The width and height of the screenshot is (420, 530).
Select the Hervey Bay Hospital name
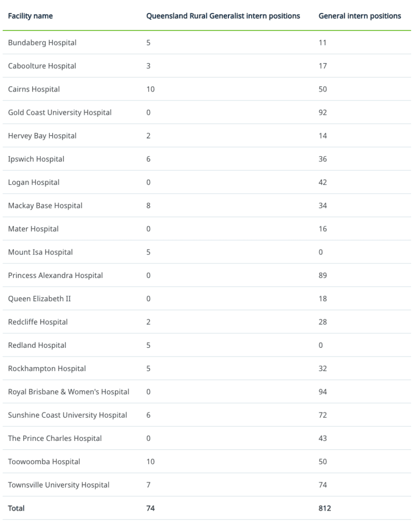pos(42,136)
